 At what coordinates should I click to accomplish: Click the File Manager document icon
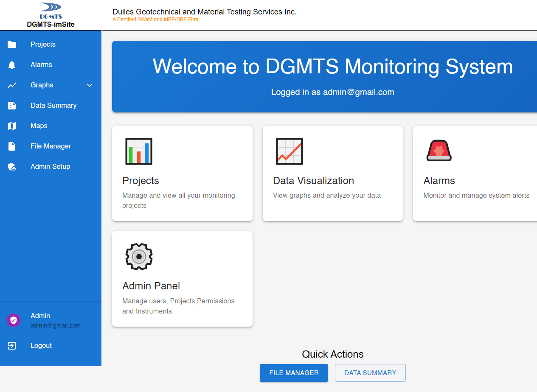(x=12, y=146)
